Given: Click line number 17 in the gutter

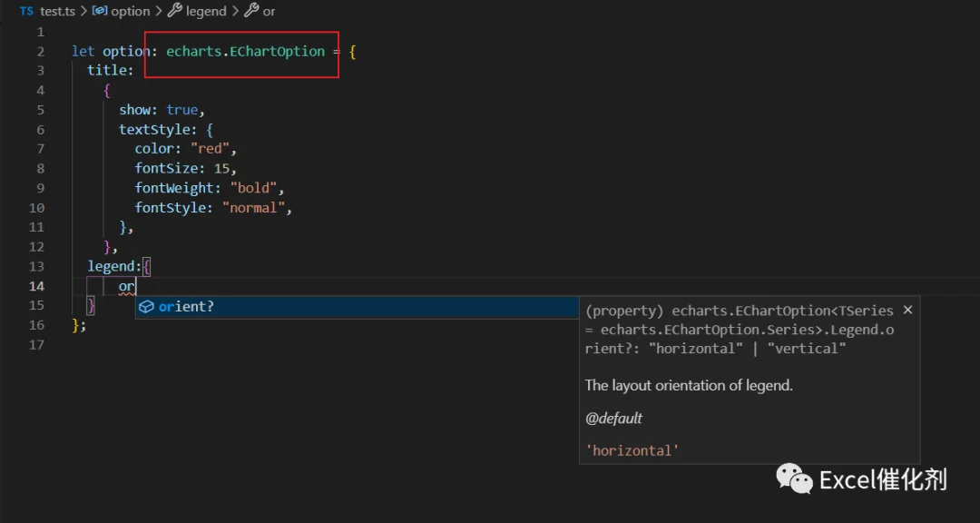Looking at the screenshot, I should pos(37,345).
